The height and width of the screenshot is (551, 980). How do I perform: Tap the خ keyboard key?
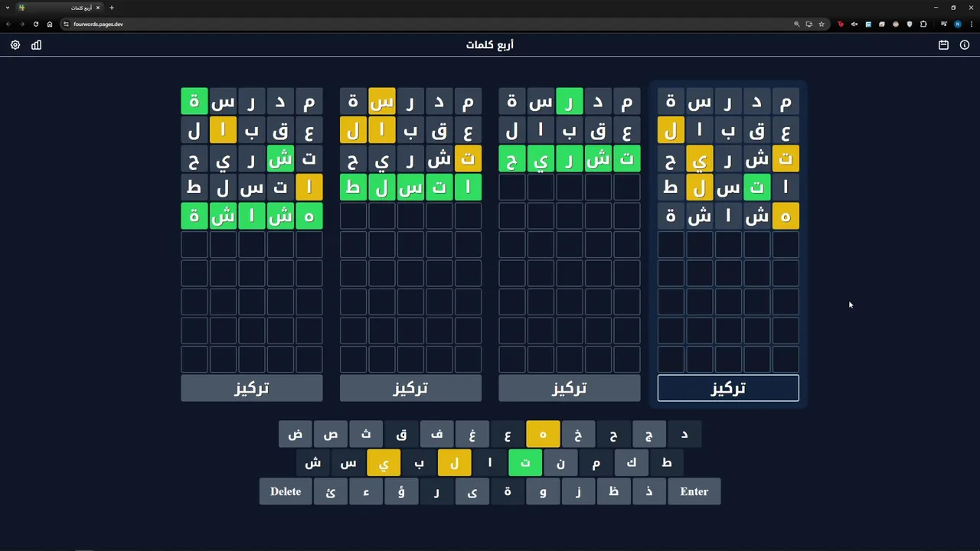pos(578,434)
